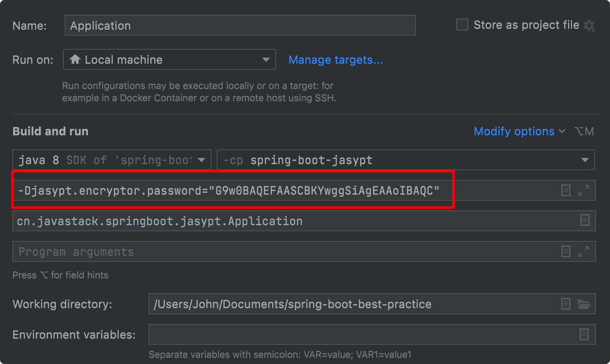Open the VM options expanded editor icon

pos(585,190)
